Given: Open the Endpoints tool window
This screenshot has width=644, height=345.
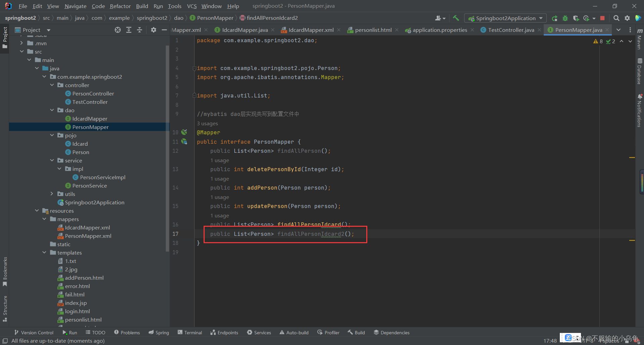Looking at the screenshot, I should (x=224, y=333).
